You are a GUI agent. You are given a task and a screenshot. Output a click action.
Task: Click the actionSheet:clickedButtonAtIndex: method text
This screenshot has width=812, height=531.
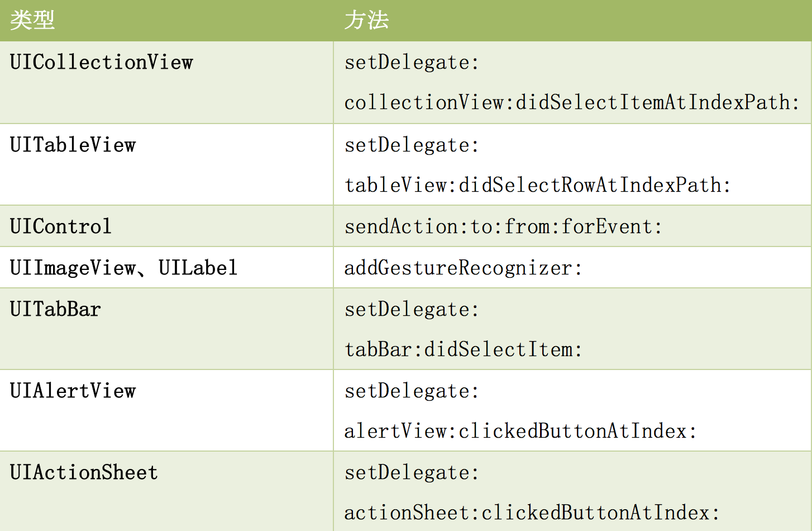(x=532, y=513)
